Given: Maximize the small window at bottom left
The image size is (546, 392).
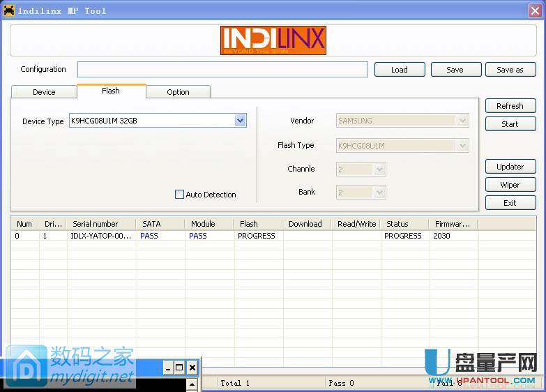Looking at the screenshot, I should coord(180,368).
